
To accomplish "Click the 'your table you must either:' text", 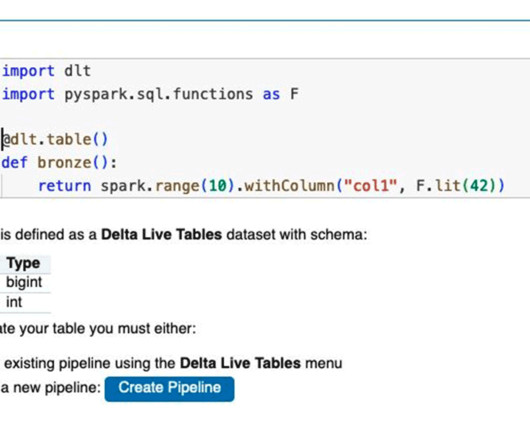I will click(x=108, y=328).
